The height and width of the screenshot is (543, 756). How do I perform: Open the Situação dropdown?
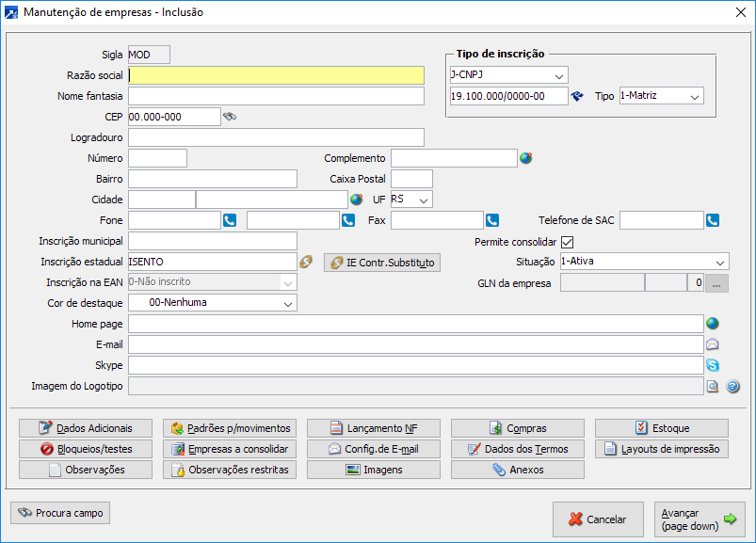click(719, 262)
